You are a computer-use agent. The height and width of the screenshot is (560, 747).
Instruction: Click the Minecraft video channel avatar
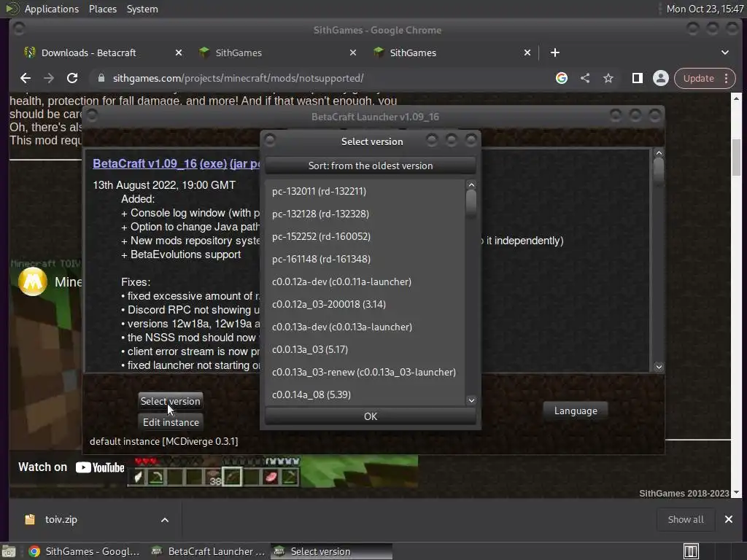coord(32,282)
